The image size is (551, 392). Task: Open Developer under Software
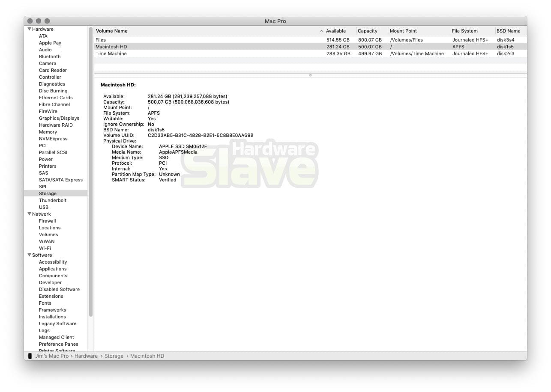[x=50, y=282]
